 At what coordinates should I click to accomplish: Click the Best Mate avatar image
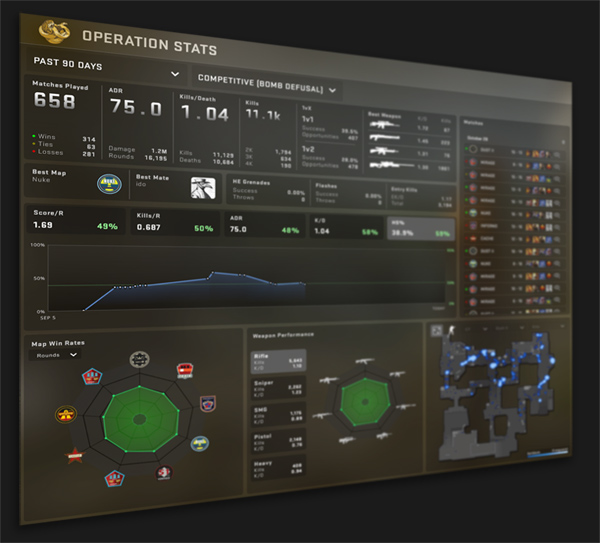pos(203,187)
